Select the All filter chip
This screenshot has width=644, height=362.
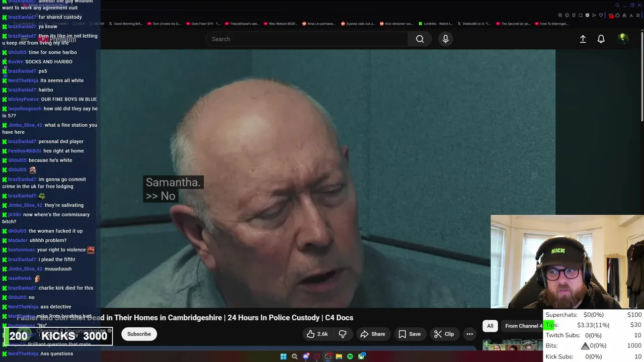click(490, 326)
